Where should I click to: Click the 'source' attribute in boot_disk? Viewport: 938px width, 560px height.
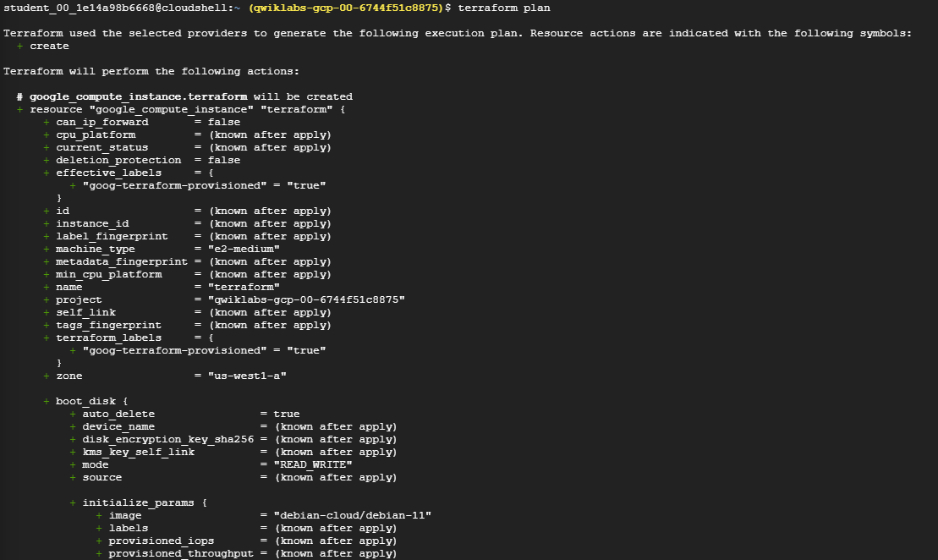coord(101,477)
